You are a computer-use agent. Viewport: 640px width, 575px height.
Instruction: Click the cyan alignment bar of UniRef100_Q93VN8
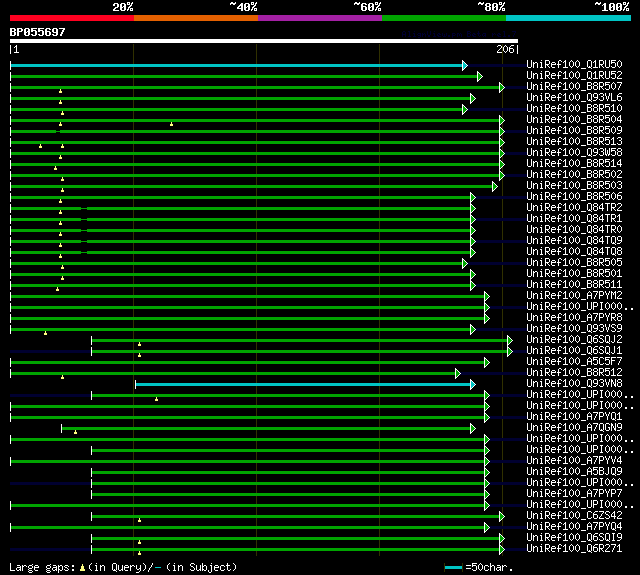pos(303,384)
